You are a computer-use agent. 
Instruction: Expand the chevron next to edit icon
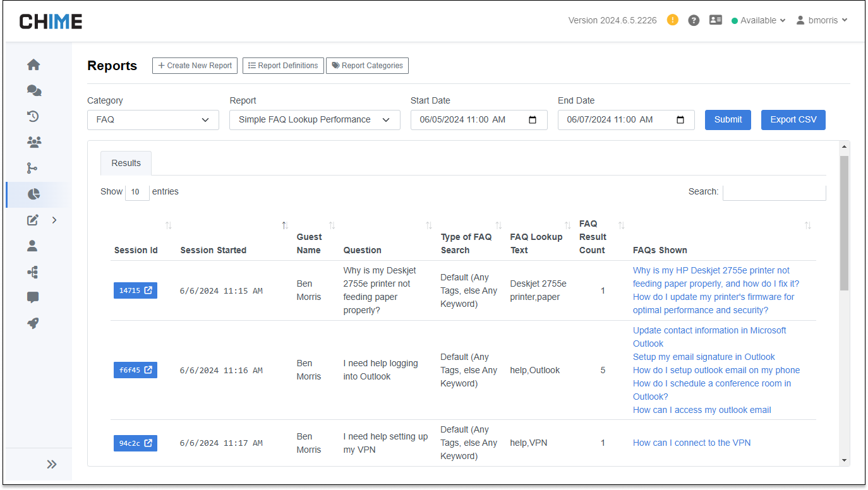(x=54, y=220)
